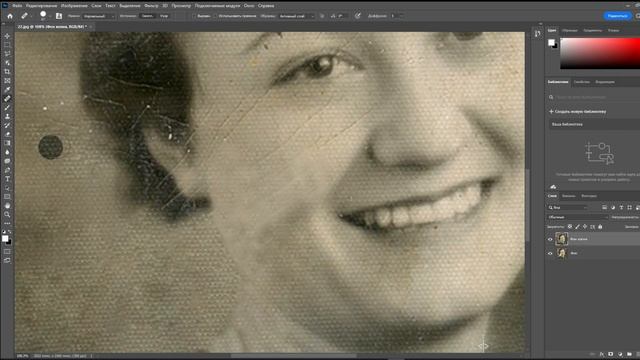Toggle lock position icon

click(585, 227)
